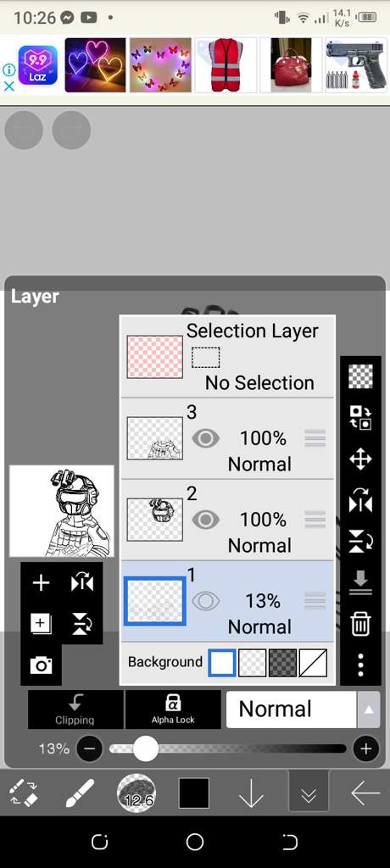390x868 pixels.
Task: Choose the white Background swatch
Action: click(221, 663)
